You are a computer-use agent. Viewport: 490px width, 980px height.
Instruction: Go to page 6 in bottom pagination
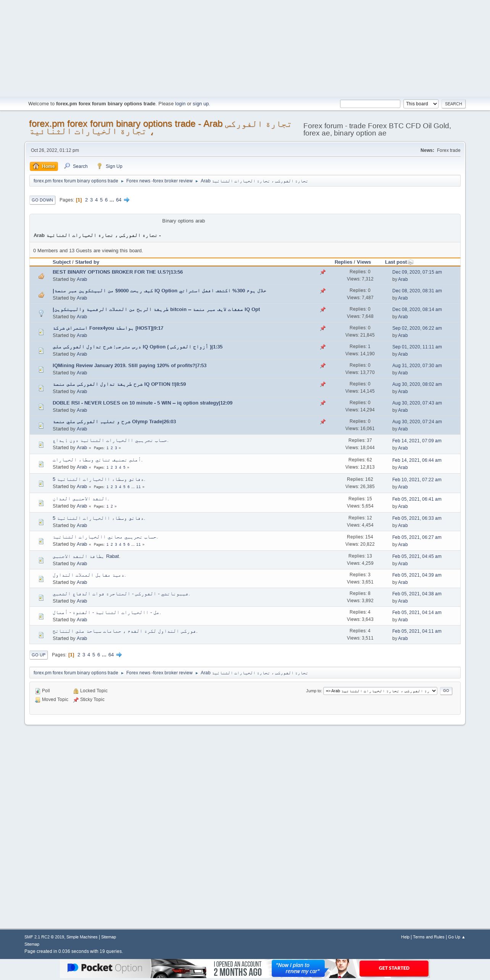point(98,655)
